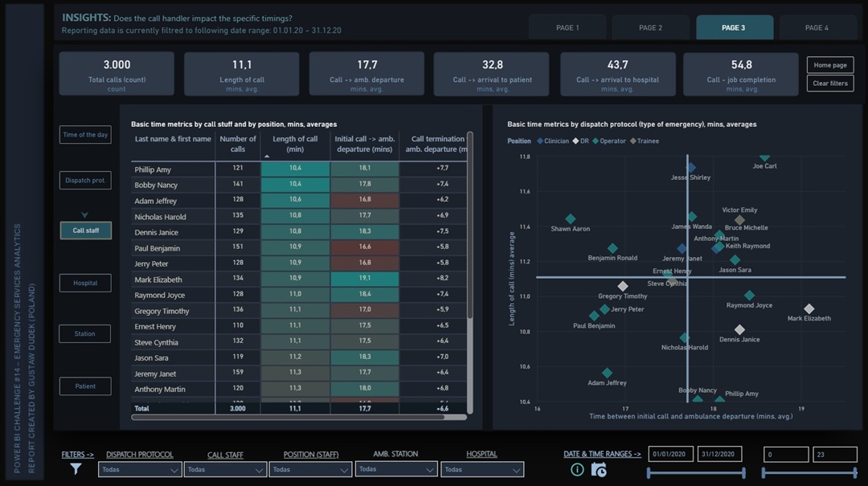Click the Adam Jeffrey data point diamond

point(607,373)
